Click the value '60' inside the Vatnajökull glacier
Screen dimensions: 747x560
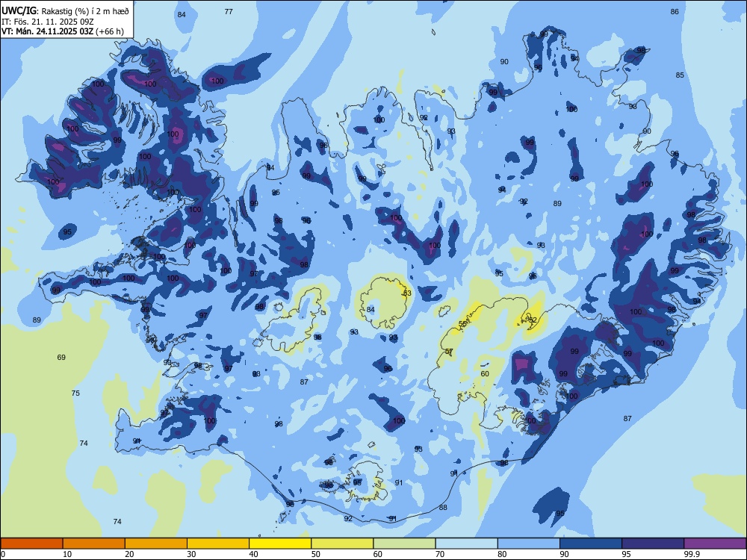pyautogui.click(x=485, y=373)
